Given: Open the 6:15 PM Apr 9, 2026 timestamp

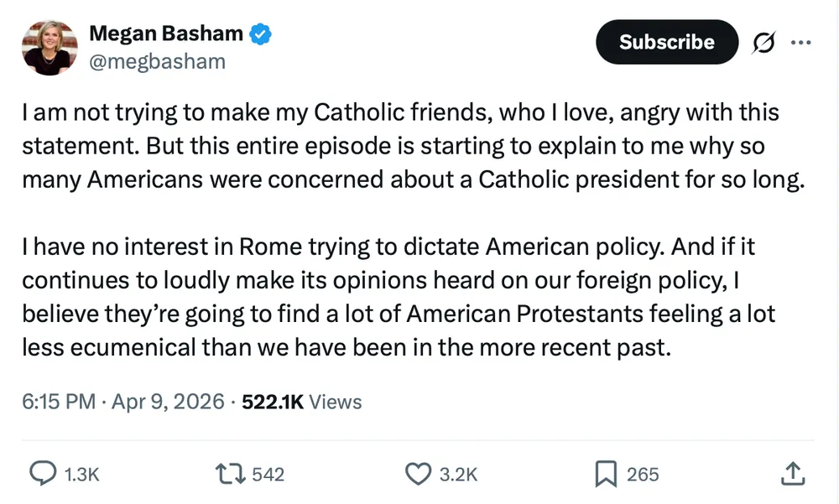Looking at the screenshot, I should (x=122, y=402).
